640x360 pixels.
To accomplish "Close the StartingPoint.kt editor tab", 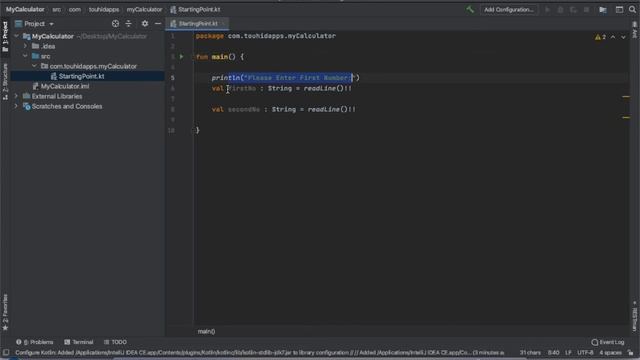I will click(x=223, y=24).
